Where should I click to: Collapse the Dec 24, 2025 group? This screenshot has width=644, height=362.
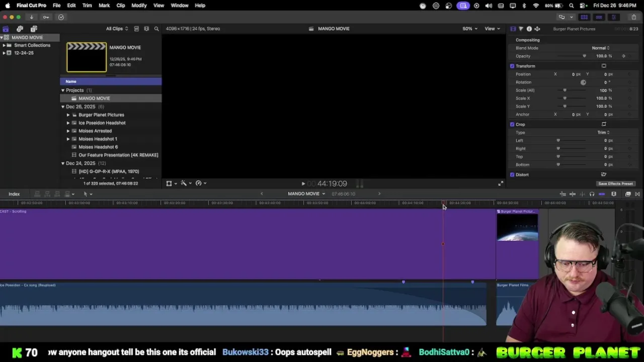[x=63, y=163]
